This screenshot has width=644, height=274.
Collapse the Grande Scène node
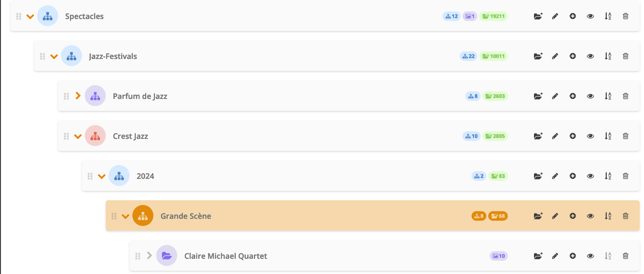[x=125, y=216]
